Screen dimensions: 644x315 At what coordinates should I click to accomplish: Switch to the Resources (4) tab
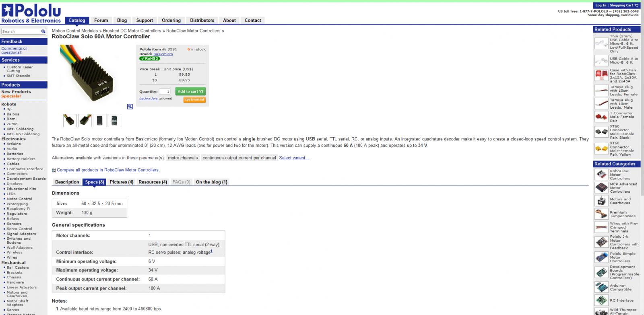153,182
